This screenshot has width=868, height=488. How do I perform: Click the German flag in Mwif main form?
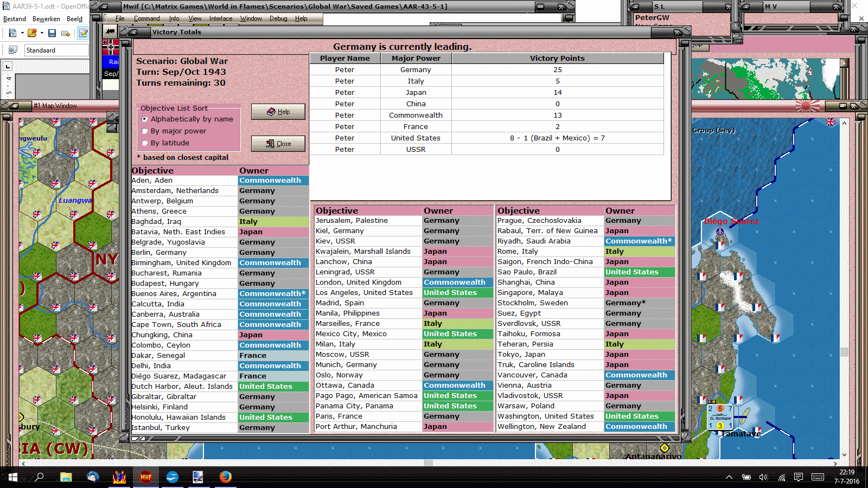click(x=111, y=47)
